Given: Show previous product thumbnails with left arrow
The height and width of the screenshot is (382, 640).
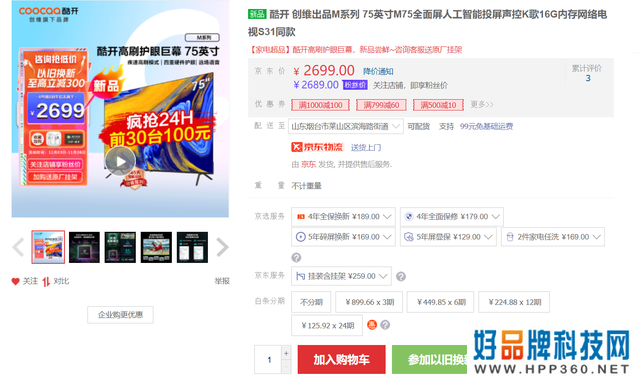Looking at the screenshot, I should click(18, 247).
